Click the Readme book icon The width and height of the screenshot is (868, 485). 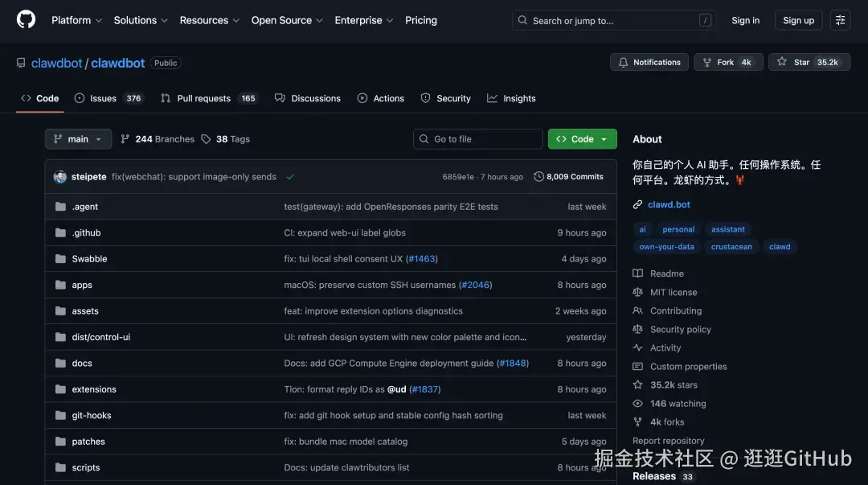(637, 273)
